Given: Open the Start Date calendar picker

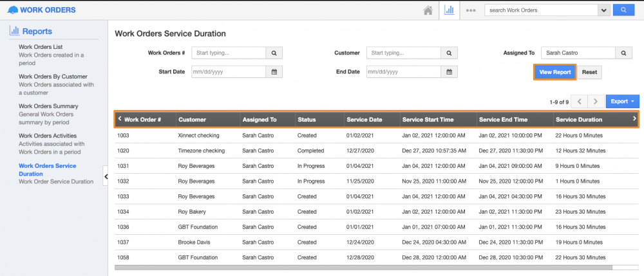Looking at the screenshot, I should tap(274, 72).
